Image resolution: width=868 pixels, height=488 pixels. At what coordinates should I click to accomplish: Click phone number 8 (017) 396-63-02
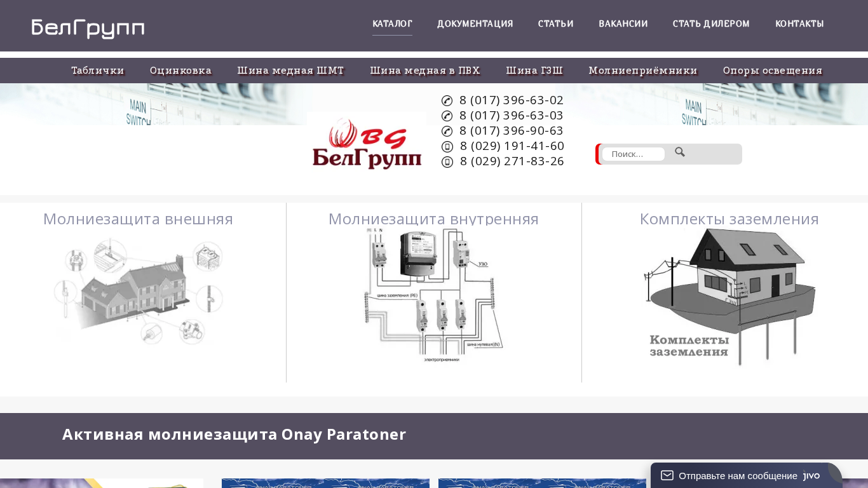pos(512,100)
